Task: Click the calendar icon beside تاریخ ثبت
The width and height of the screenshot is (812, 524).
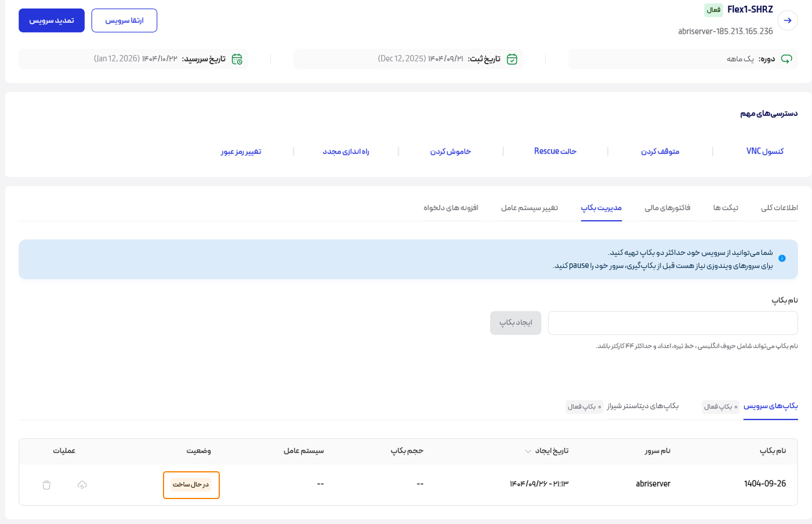Action: 513,59
